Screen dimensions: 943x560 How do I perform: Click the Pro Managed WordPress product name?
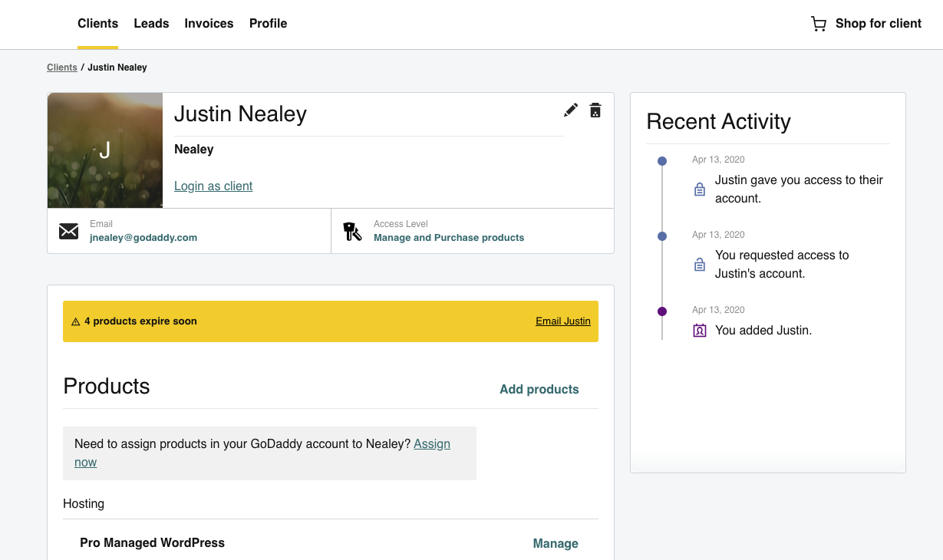[152, 543]
